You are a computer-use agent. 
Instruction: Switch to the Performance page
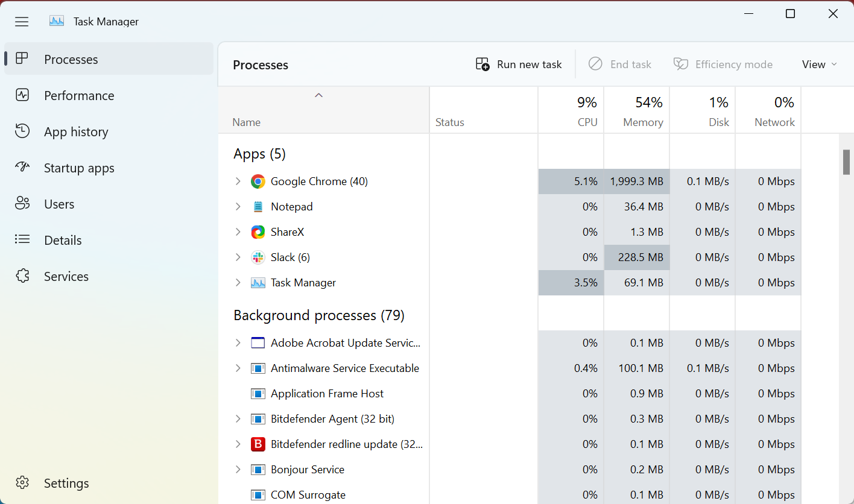109,95
